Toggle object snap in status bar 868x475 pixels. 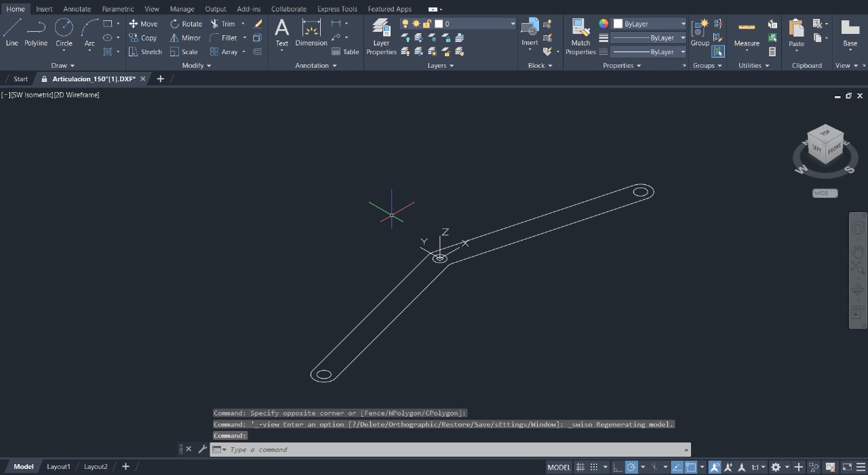coord(690,467)
